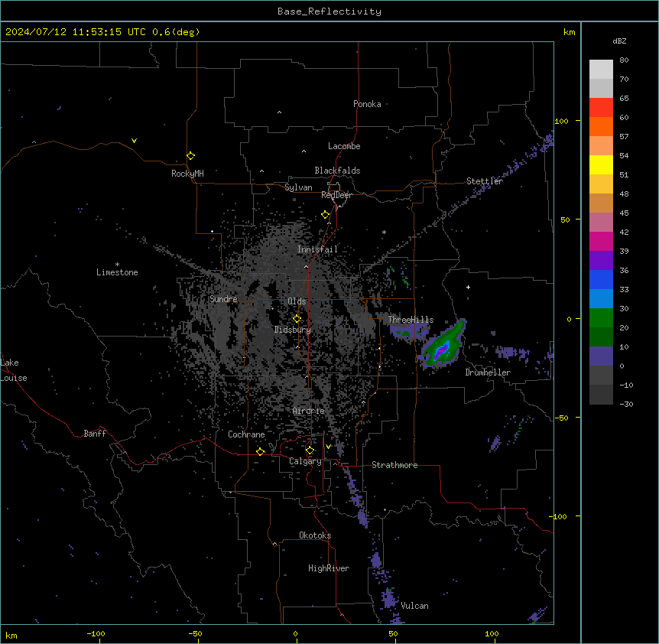Screen dimensions: 659x644
Task: Click the Lacombe city label
Action: pyautogui.click(x=344, y=146)
